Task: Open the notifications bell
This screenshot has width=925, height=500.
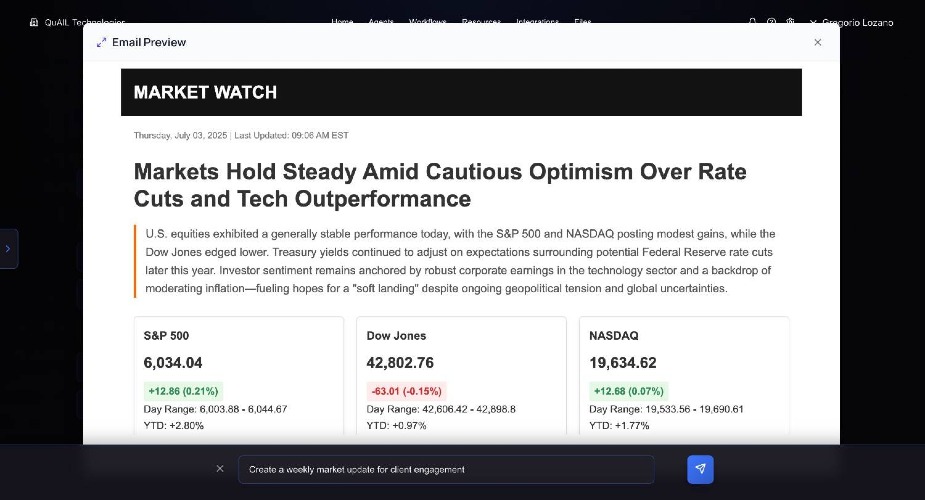Action: coord(752,22)
